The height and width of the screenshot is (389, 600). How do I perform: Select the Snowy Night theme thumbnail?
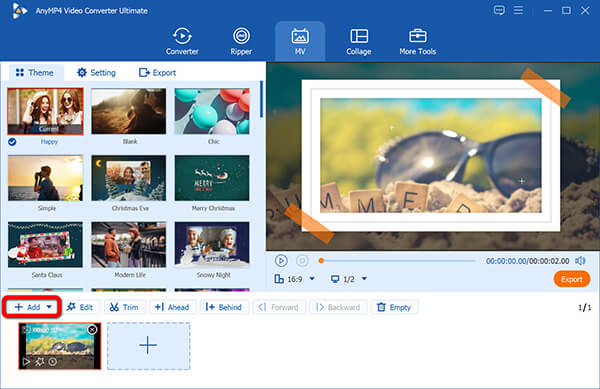(x=212, y=244)
